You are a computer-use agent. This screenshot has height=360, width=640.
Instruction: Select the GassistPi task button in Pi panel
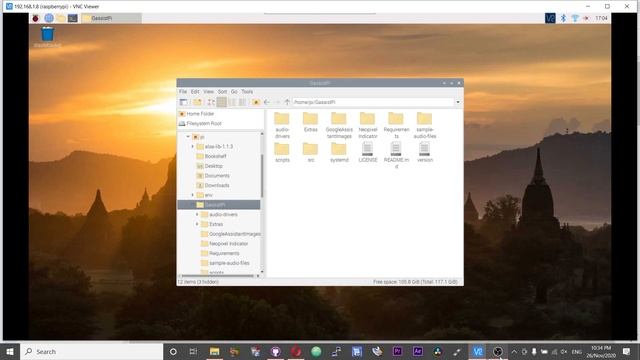(111, 18)
